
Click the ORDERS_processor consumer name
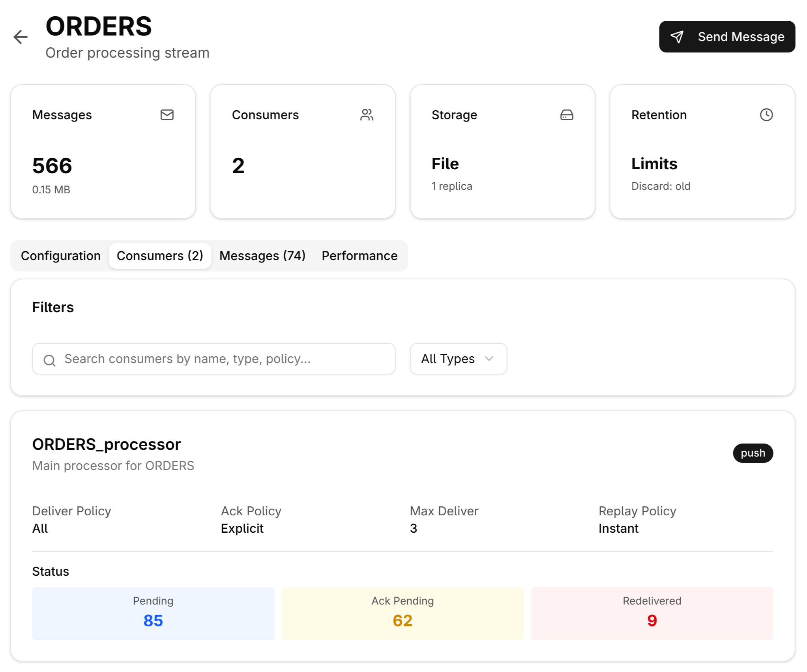(x=106, y=444)
